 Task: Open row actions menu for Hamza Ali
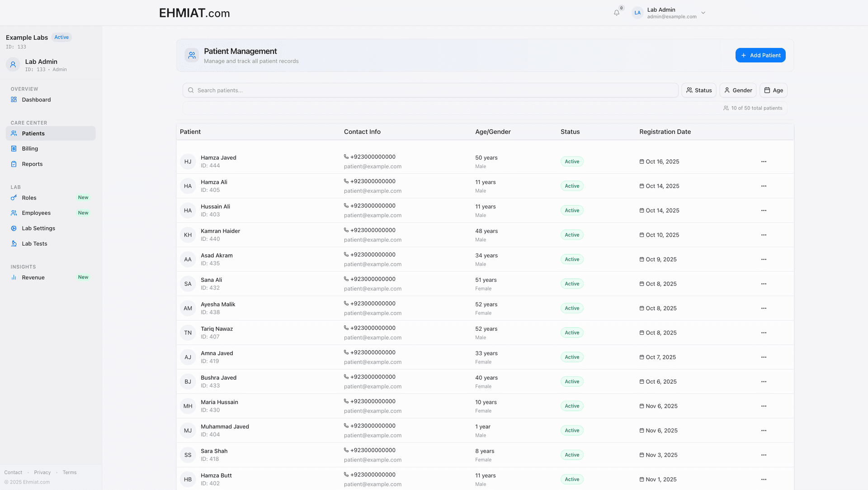764,186
